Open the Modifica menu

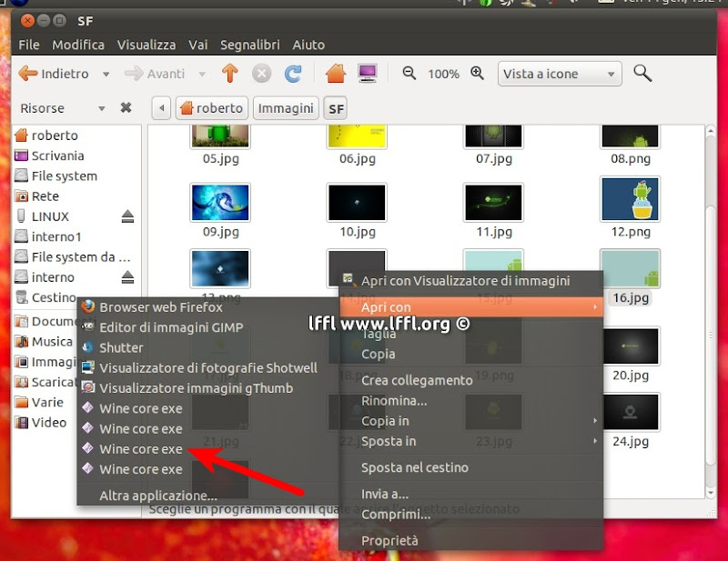tap(78, 44)
